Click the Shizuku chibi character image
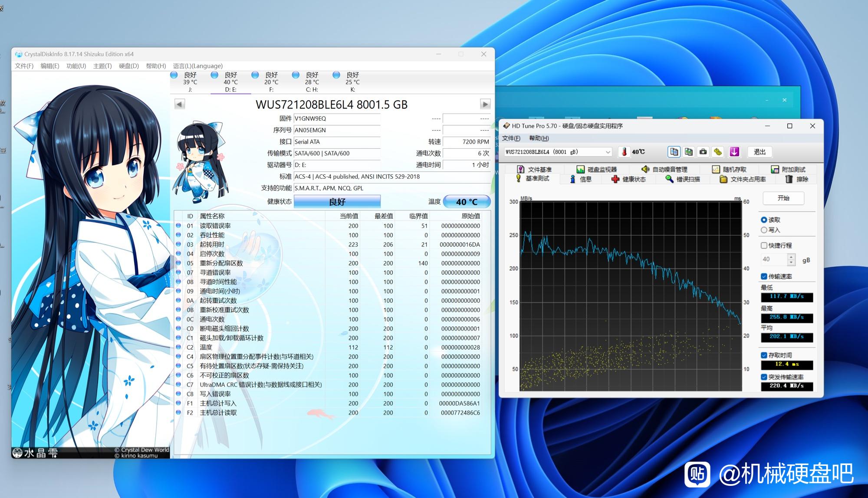 pyautogui.click(x=201, y=161)
